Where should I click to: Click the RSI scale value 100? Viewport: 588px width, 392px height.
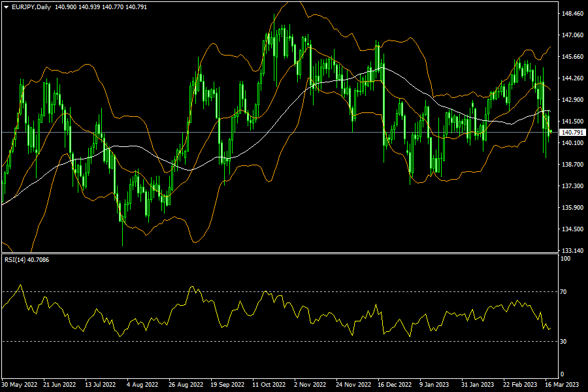565,259
